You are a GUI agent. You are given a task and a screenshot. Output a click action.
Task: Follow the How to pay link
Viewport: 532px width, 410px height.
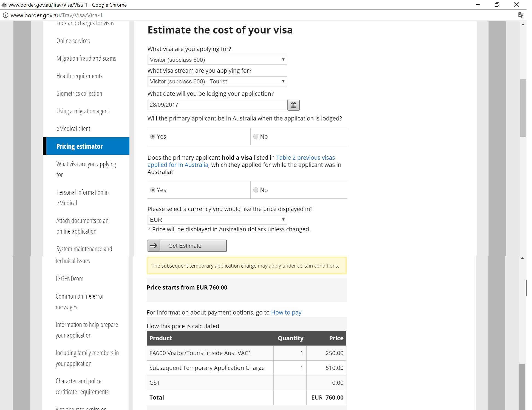(x=286, y=312)
